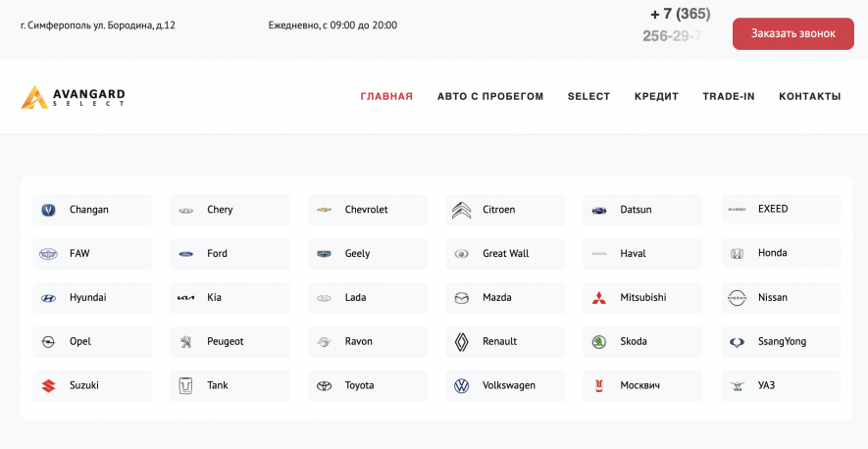Click the EXEED brand logo icon
The image size is (868, 449).
(737, 209)
